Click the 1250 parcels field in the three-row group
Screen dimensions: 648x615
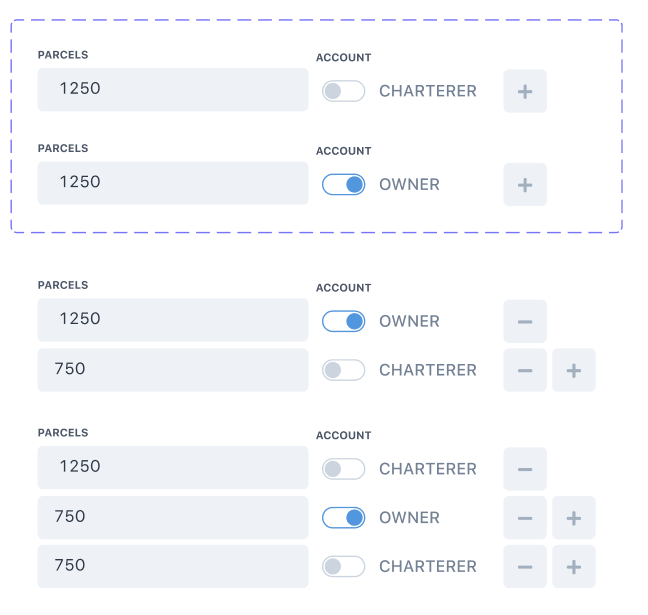click(173, 467)
